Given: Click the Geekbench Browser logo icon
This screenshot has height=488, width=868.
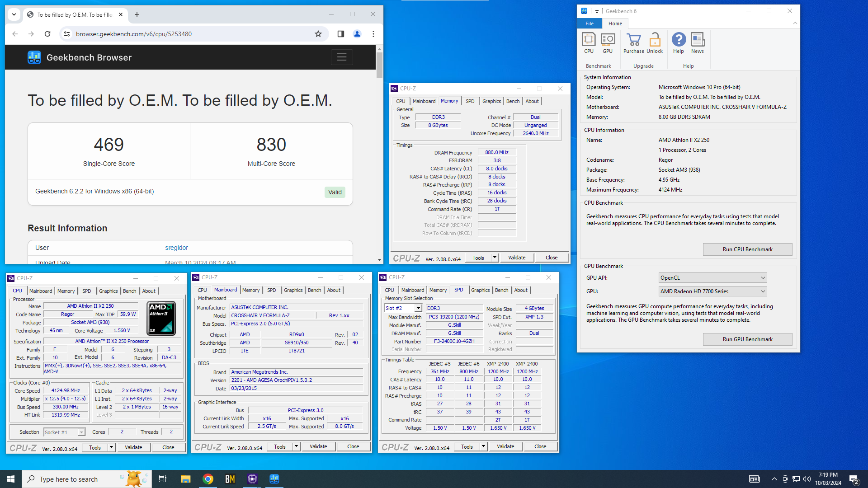Looking at the screenshot, I should point(34,57).
